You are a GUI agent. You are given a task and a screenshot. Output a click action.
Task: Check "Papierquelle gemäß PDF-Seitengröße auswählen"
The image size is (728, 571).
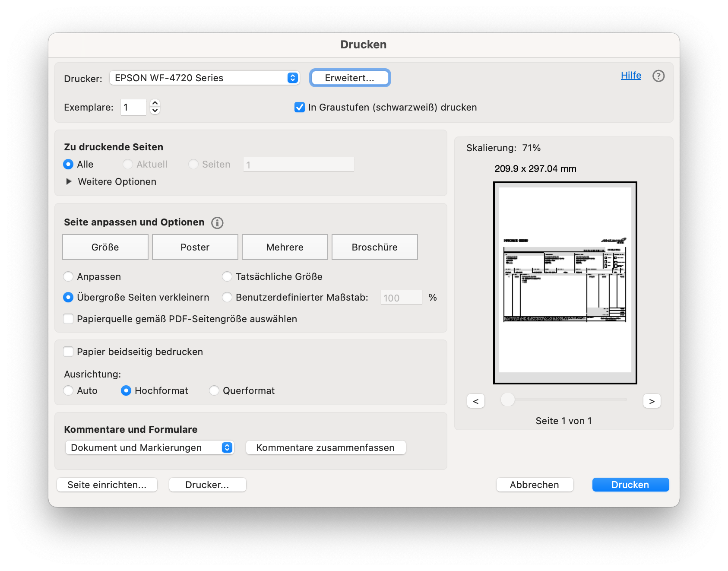coord(68,319)
